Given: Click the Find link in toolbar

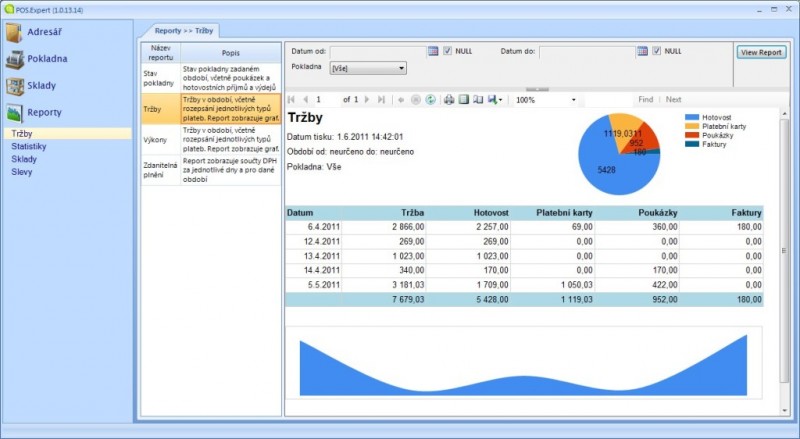Looking at the screenshot, I should click(645, 100).
